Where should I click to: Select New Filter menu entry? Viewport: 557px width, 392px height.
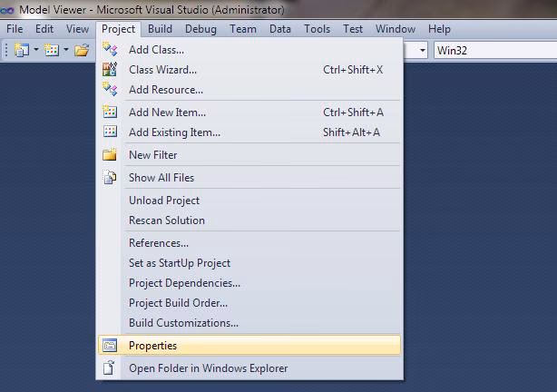[x=249, y=154]
